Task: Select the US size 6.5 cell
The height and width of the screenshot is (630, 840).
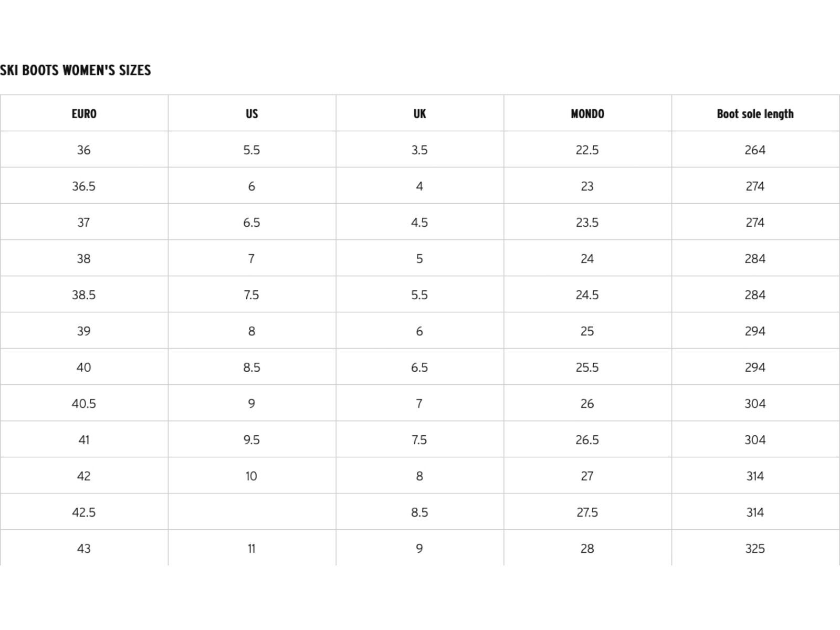Action: tap(252, 222)
